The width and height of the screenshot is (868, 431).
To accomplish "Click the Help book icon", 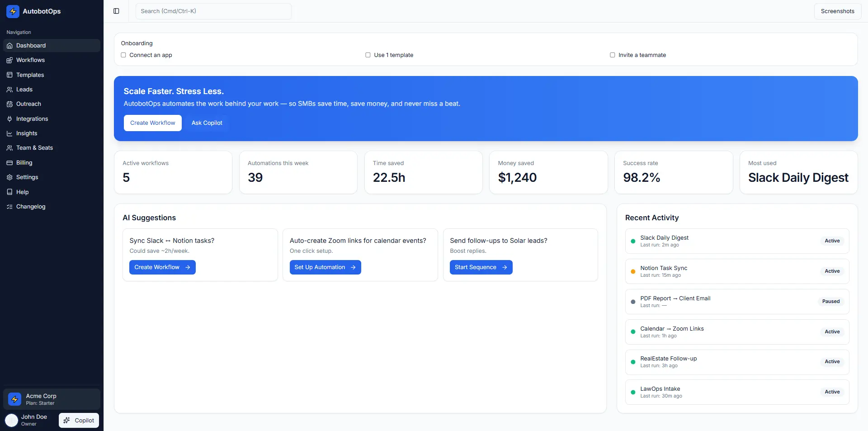I will [x=9, y=192].
